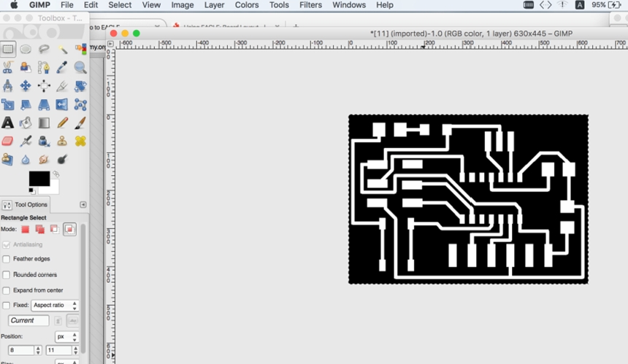
Task: Open the Edit menu
Action: (x=91, y=5)
